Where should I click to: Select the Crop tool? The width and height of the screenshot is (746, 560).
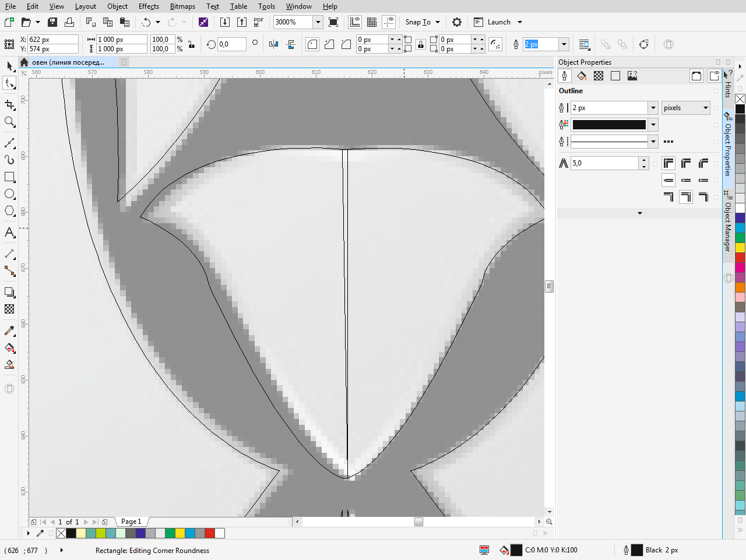click(9, 105)
